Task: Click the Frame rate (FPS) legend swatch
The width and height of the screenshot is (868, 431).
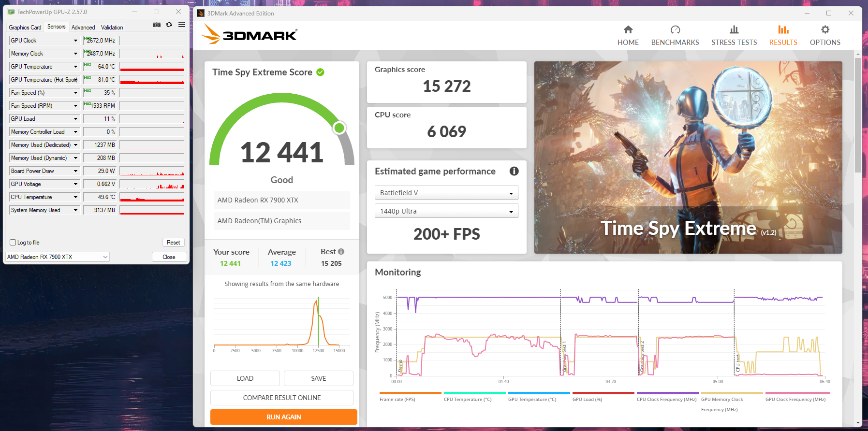Action: click(411, 393)
